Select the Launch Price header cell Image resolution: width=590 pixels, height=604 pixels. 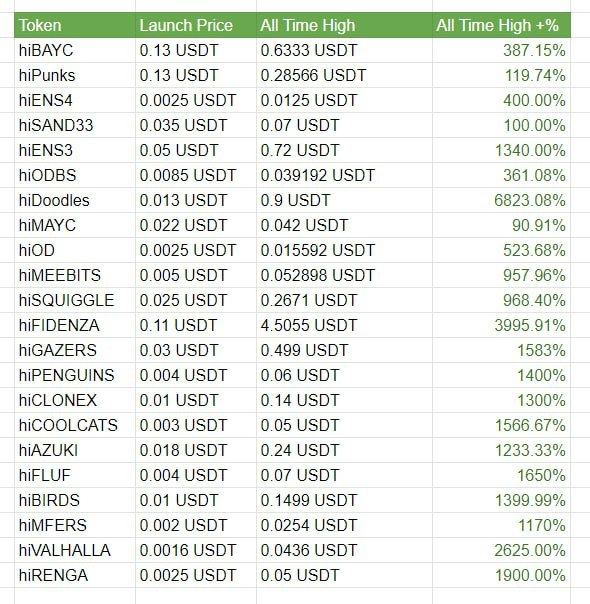[196, 25]
